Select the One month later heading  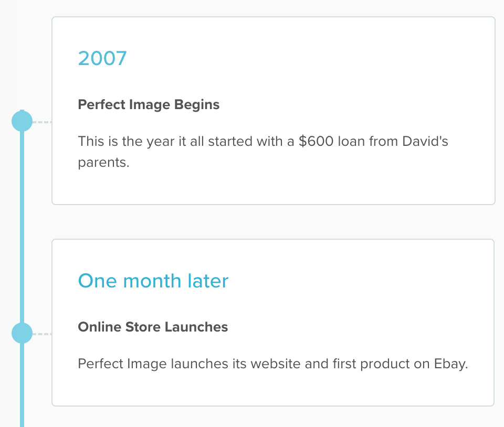pyautogui.click(x=153, y=281)
